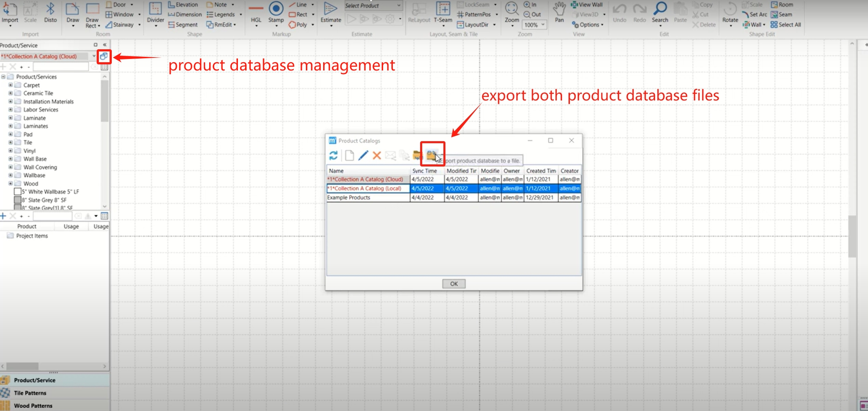Open the 100% zoom level dropdown
Screen dimensions: 868x411
543,24
